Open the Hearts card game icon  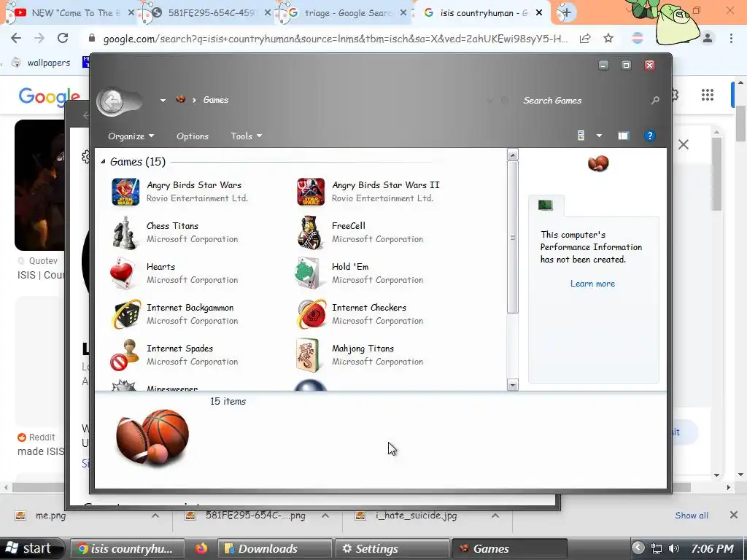pos(123,273)
